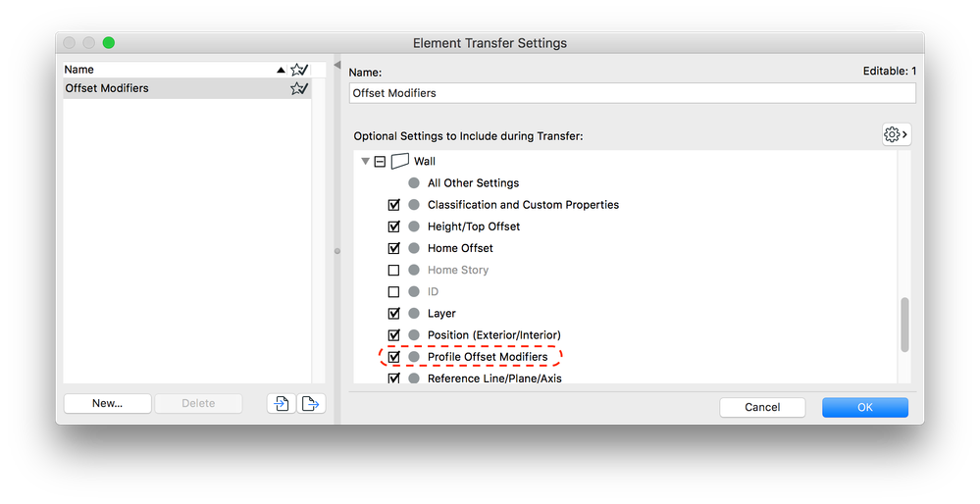Click the panel collapse arrow at divider top
The width and height of the screenshot is (980, 504).
336,66
